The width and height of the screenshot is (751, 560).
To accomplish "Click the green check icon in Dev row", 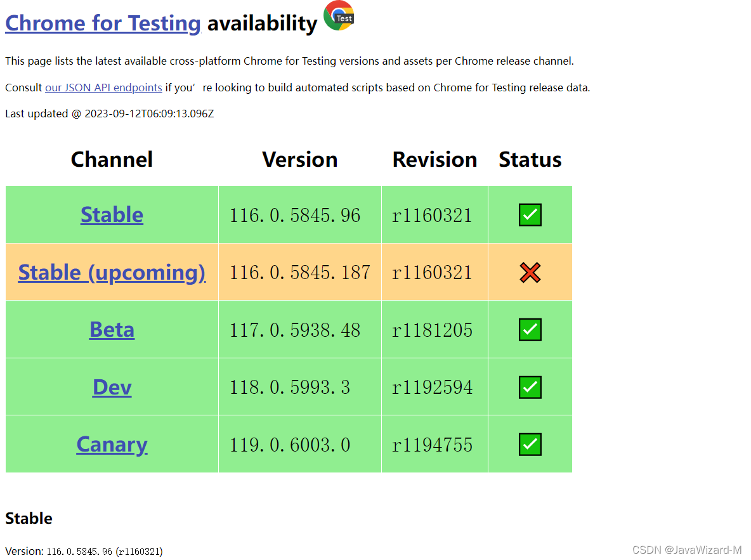I will tap(530, 387).
